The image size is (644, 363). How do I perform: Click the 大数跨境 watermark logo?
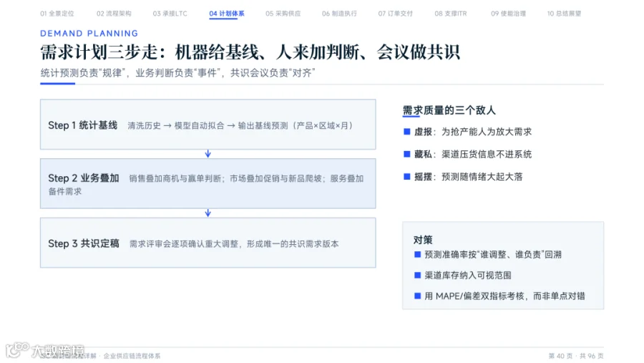[45, 350]
